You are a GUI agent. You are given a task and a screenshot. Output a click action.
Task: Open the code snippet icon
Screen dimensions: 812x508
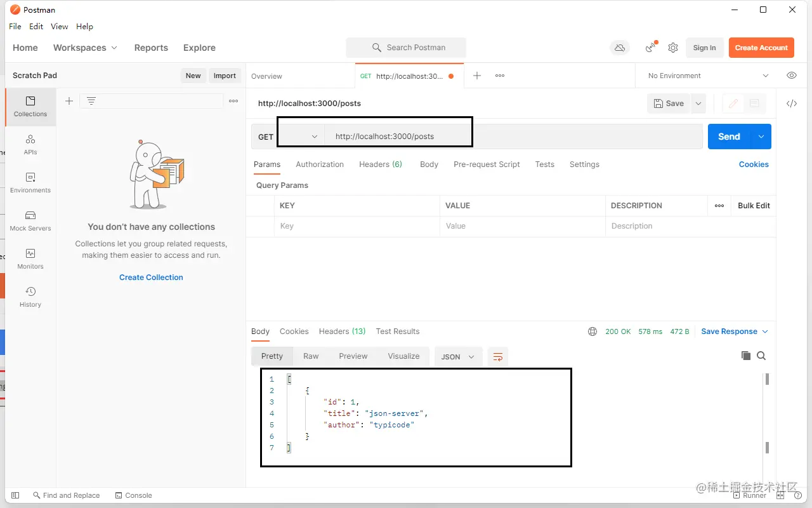(x=792, y=104)
